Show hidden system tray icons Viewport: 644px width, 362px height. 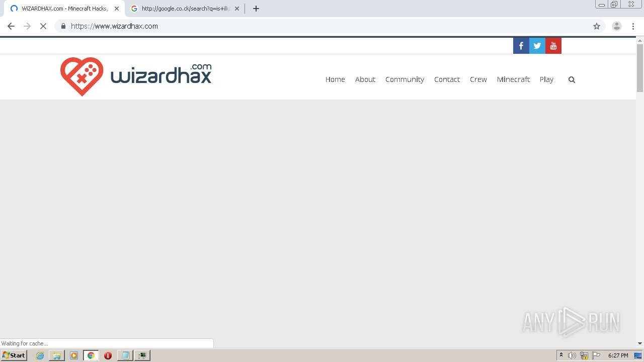coord(561,355)
